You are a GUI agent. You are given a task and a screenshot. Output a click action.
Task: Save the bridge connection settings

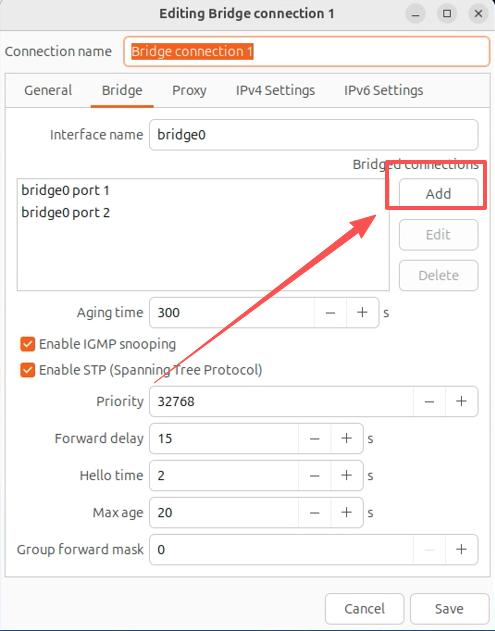pyautogui.click(x=449, y=608)
